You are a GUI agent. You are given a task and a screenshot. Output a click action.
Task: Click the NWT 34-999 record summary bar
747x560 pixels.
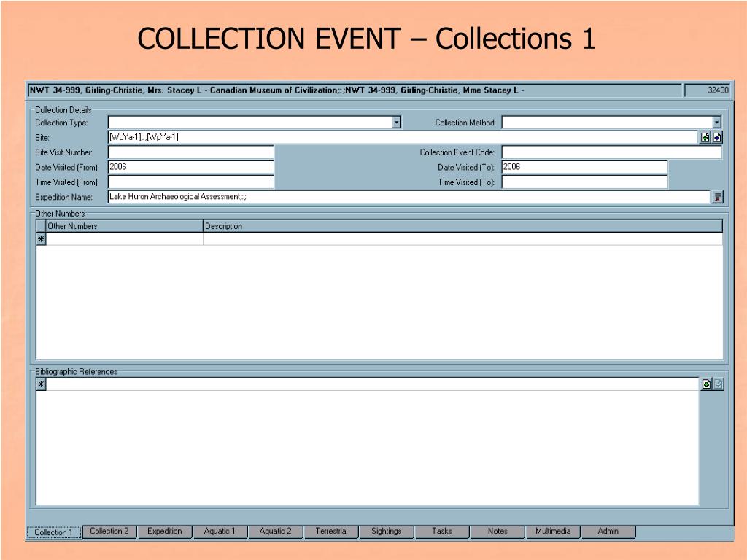[x=355, y=90]
